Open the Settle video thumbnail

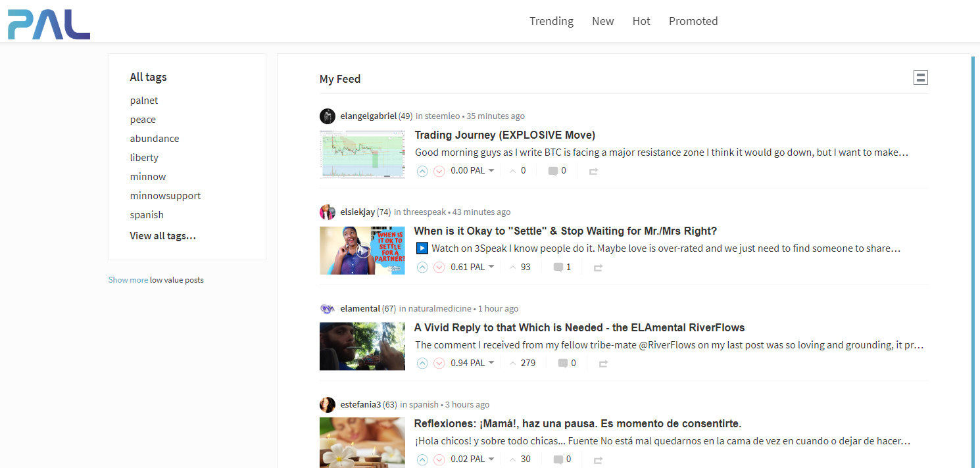[362, 250]
